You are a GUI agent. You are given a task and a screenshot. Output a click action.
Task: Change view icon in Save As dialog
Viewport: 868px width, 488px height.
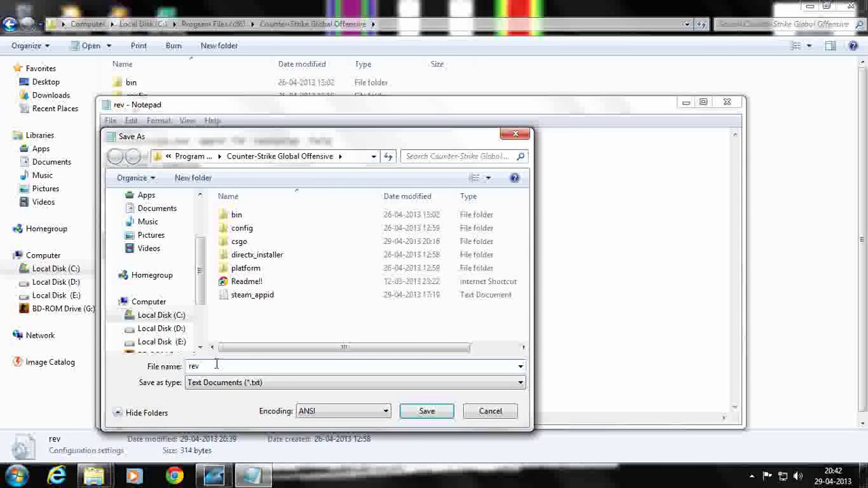tap(475, 178)
